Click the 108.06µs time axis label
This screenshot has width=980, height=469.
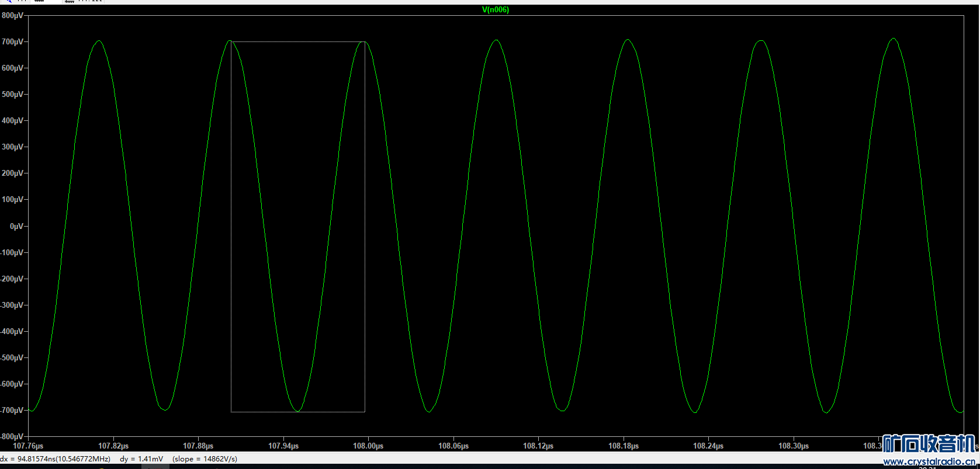coord(453,446)
